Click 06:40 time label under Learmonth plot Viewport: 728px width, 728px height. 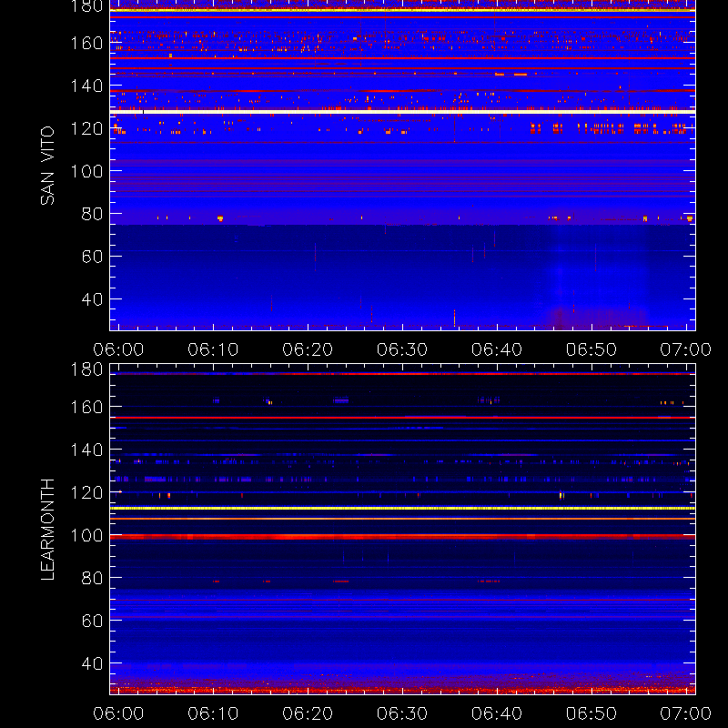(x=497, y=713)
